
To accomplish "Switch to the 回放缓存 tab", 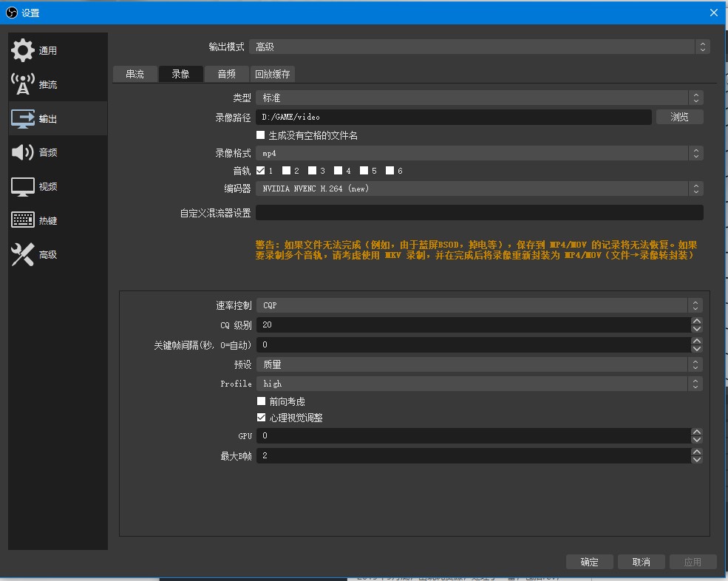I will click(271, 74).
